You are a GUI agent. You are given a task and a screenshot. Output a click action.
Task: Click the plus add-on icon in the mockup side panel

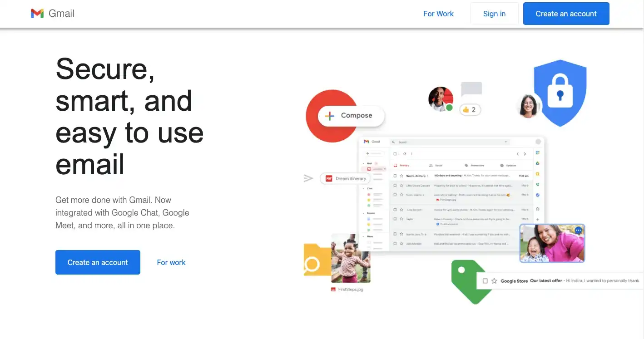538,219
